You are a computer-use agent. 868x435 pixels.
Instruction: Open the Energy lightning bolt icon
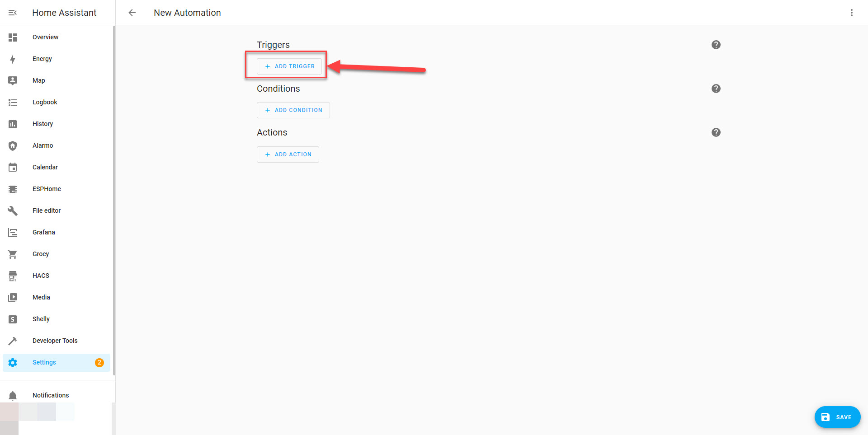click(x=13, y=59)
